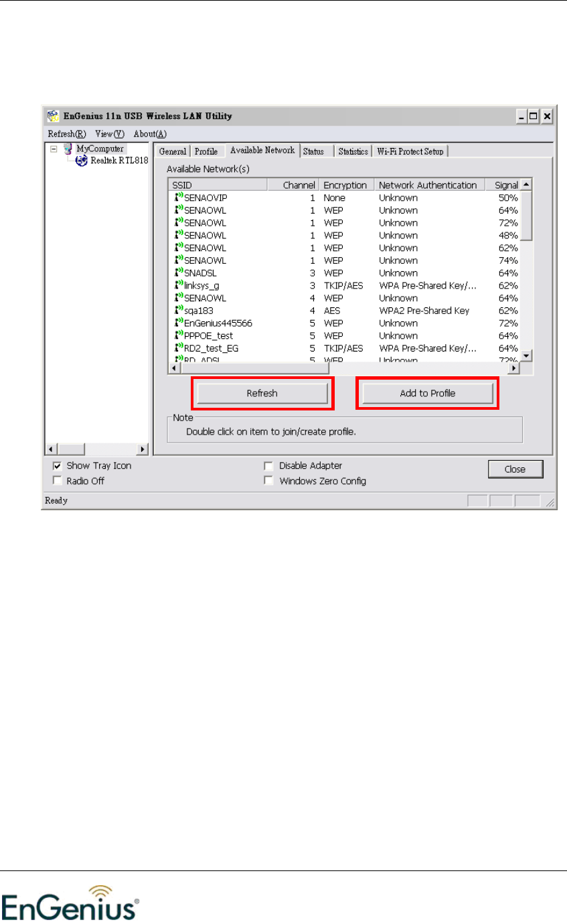Toggle the Show Tray Icon checkbox

coord(57,466)
